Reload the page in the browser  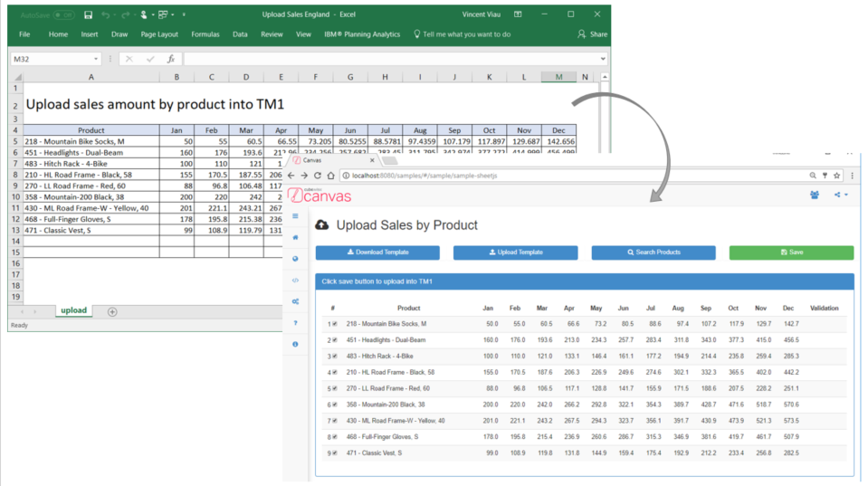319,176
